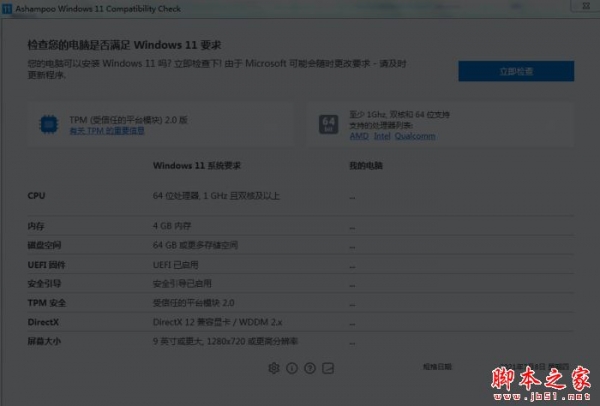This screenshot has height=406, width=600.
Task: Click the page heading about Windows 11 要求
Action: tap(124, 45)
